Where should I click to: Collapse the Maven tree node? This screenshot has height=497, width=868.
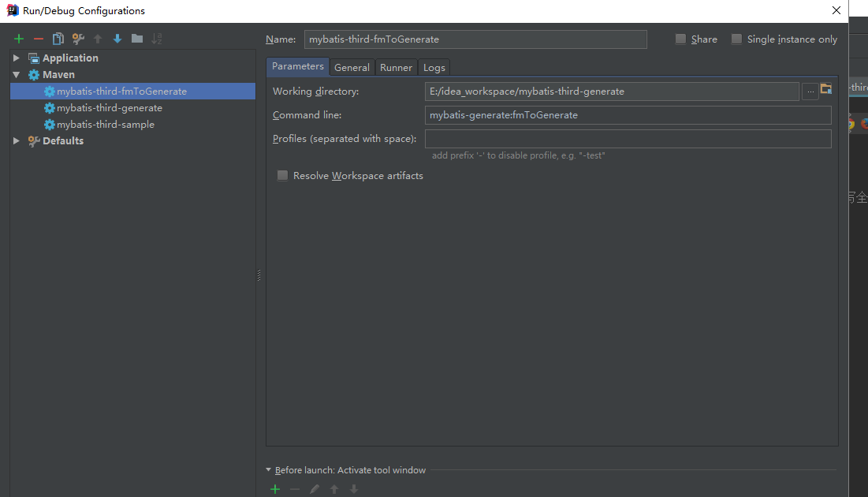click(x=17, y=75)
